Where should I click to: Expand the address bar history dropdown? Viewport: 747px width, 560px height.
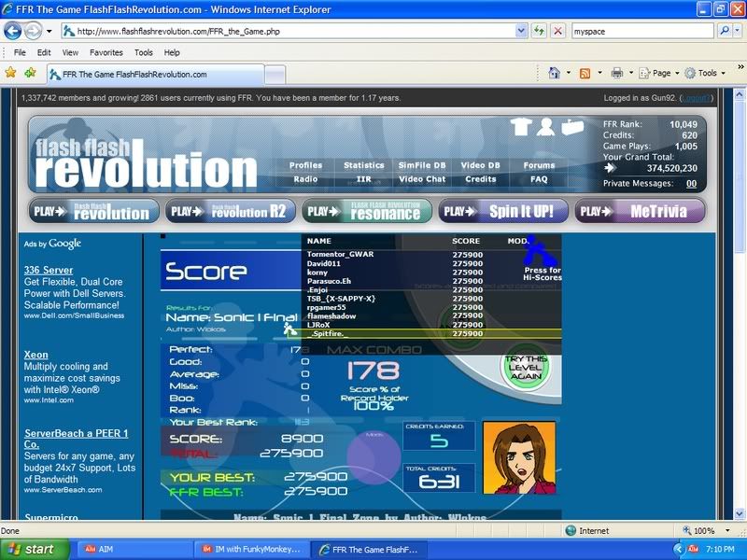[521, 31]
